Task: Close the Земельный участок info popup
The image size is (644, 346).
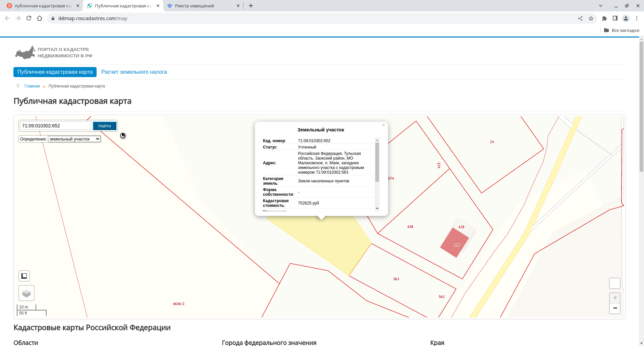Action: (x=383, y=125)
